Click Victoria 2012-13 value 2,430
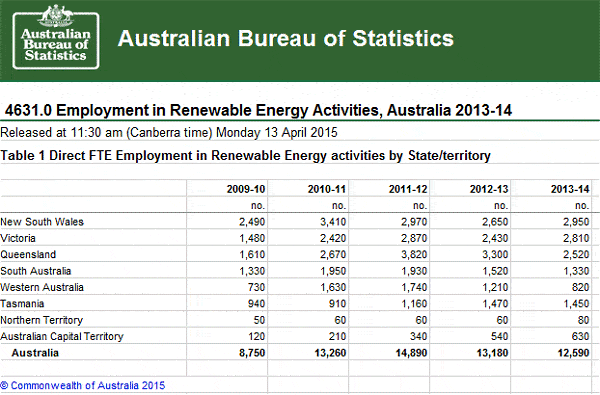The width and height of the screenshot is (600, 395). (x=495, y=238)
